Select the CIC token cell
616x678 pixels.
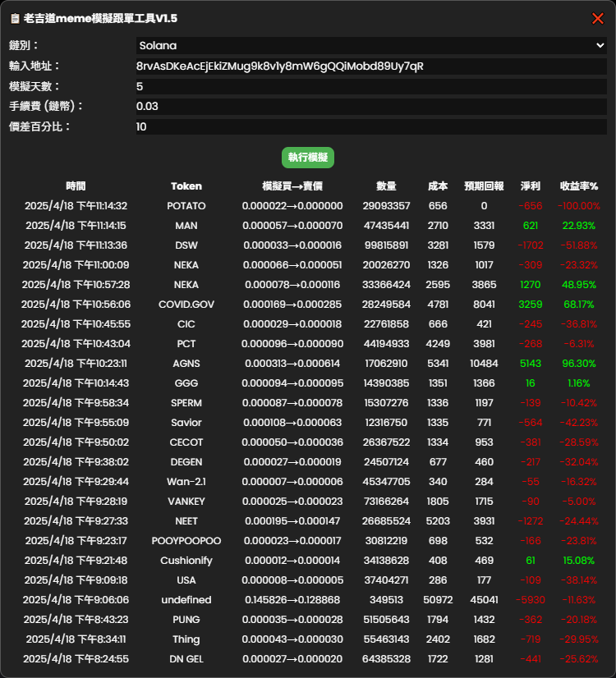point(186,324)
